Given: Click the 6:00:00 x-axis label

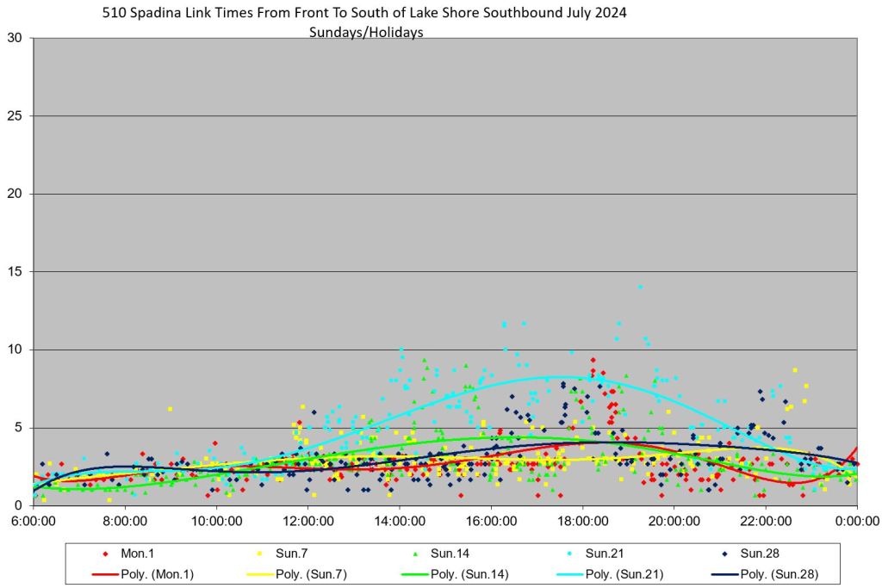Looking at the screenshot, I should coord(34,522).
